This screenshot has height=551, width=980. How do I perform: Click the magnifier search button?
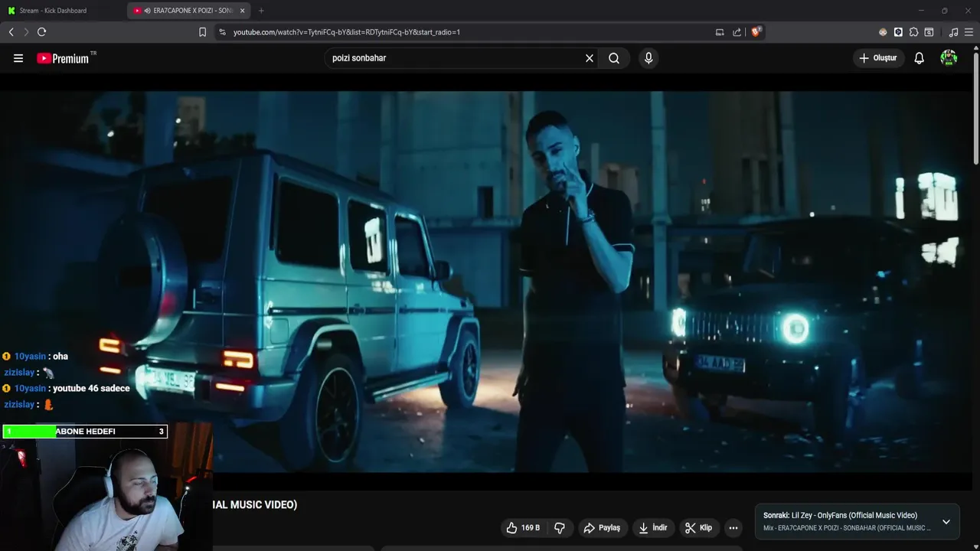click(x=614, y=58)
